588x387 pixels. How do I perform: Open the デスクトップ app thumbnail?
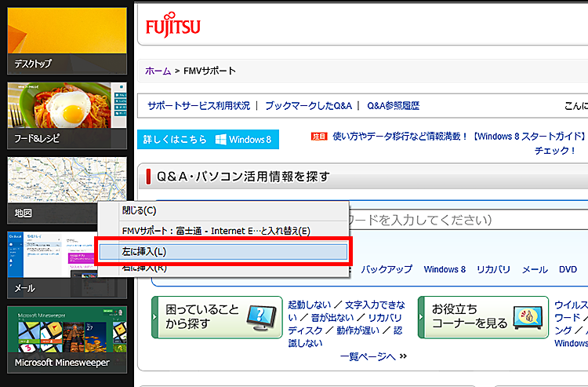click(x=67, y=38)
